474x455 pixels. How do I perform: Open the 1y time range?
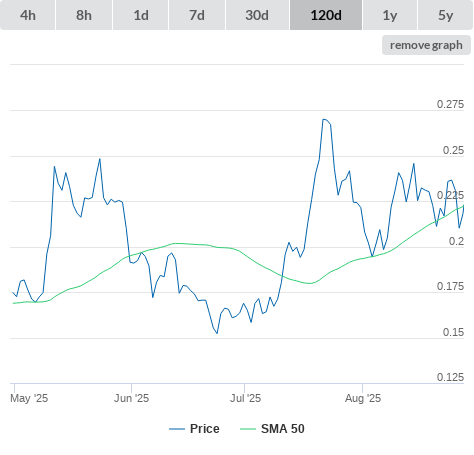click(x=390, y=15)
